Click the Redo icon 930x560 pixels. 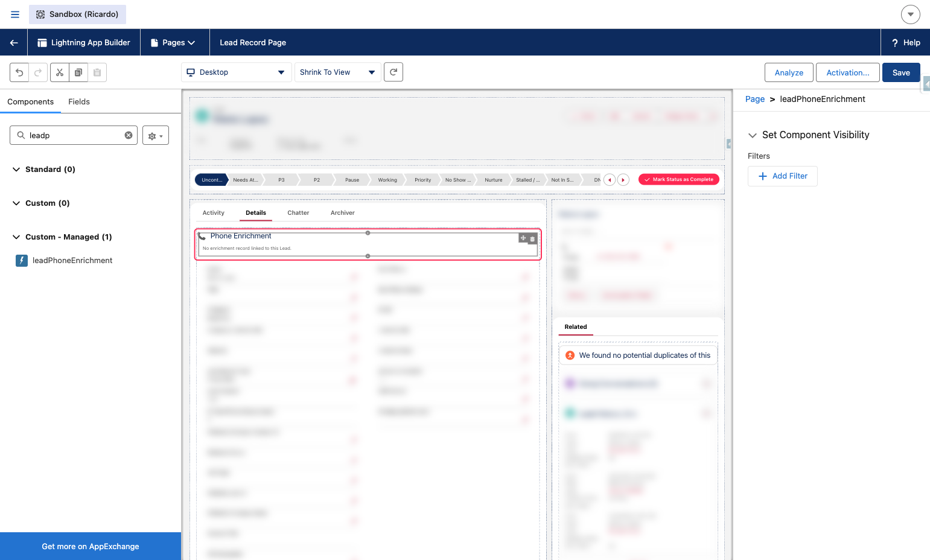tap(38, 72)
